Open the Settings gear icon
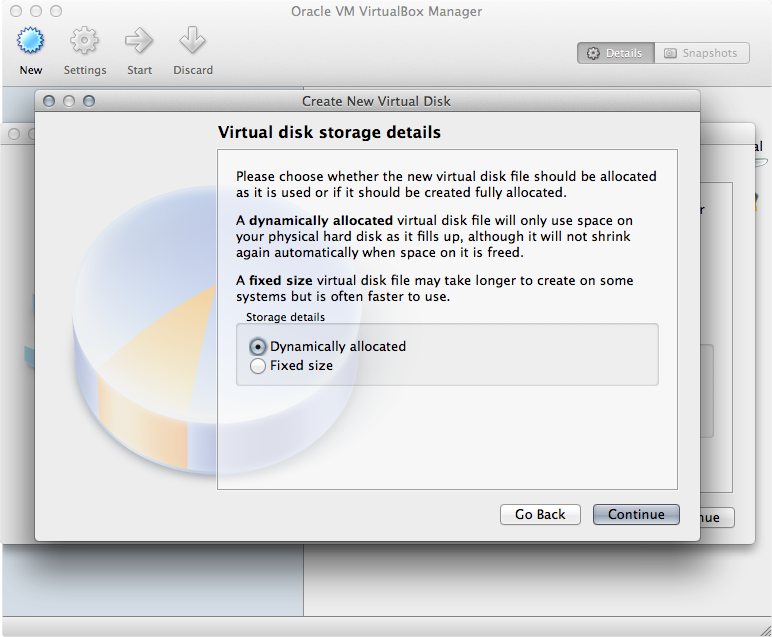 (x=85, y=40)
